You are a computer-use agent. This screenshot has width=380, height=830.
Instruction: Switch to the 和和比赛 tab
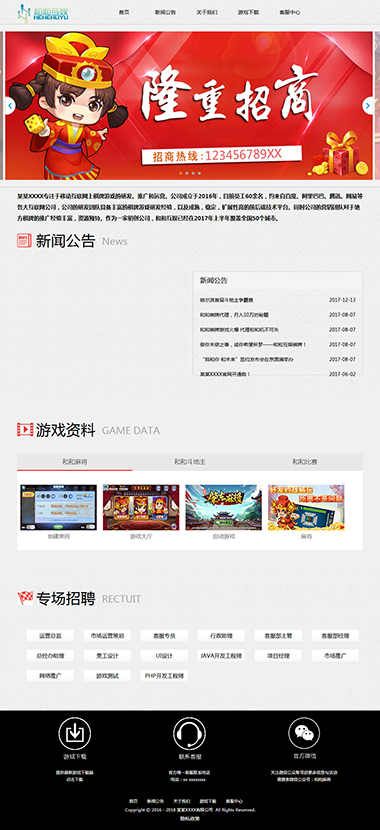coord(305,462)
